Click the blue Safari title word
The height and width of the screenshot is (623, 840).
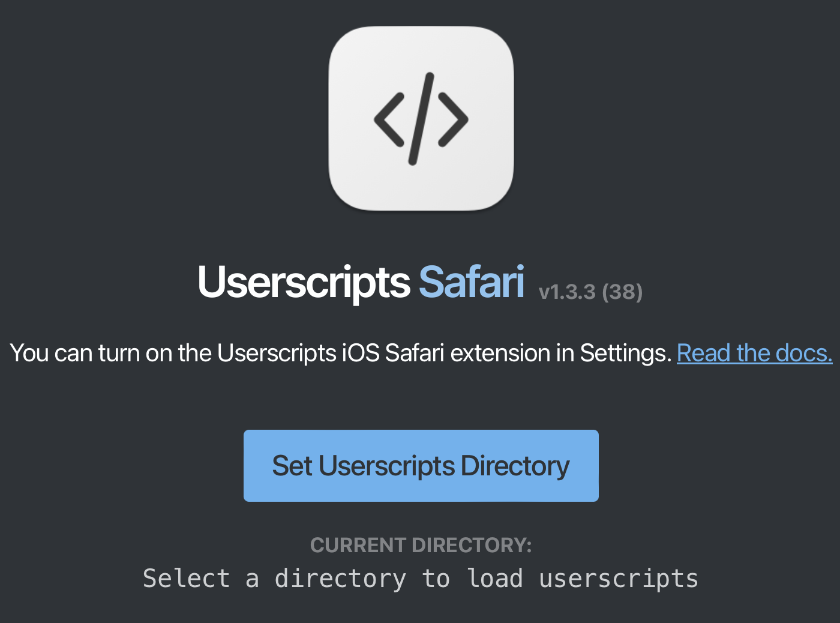click(x=471, y=282)
